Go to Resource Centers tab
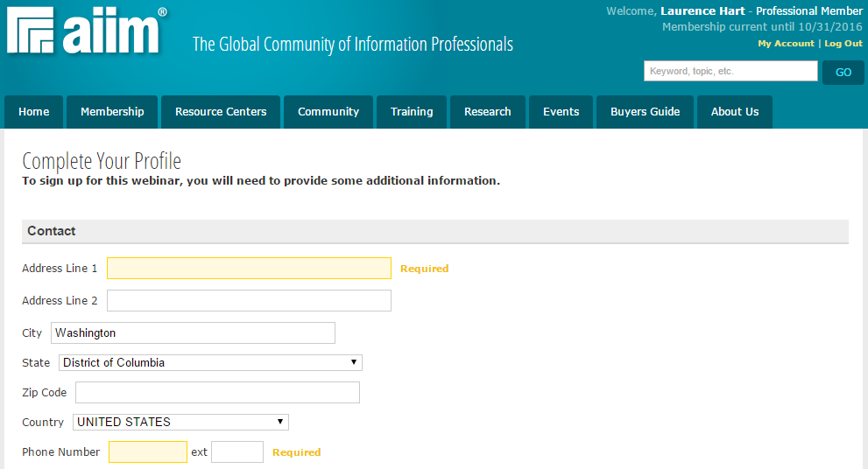 pyautogui.click(x=221, y=112)
